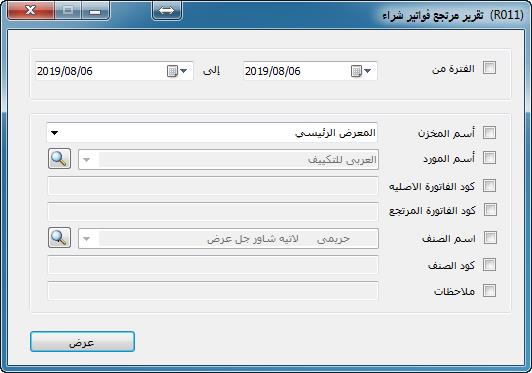The image size is (532, 373).
Task: Close the report window
Action: tap(31, 10)
